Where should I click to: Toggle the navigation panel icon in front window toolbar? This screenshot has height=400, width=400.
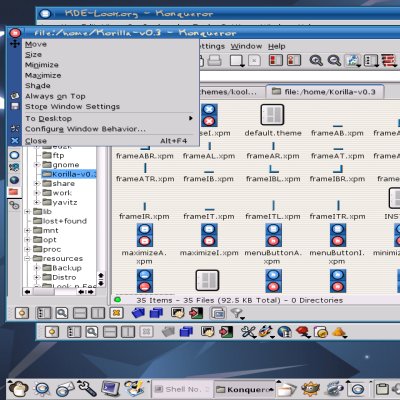point(44,313)
